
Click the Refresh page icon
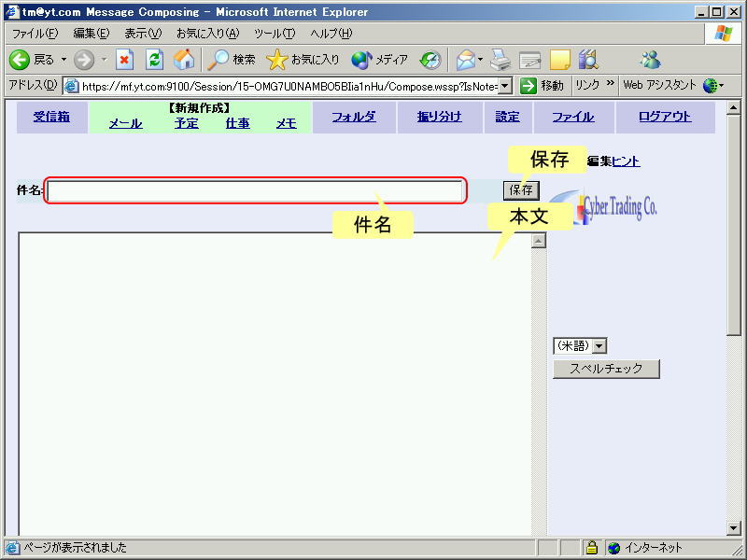click(155, 60)
